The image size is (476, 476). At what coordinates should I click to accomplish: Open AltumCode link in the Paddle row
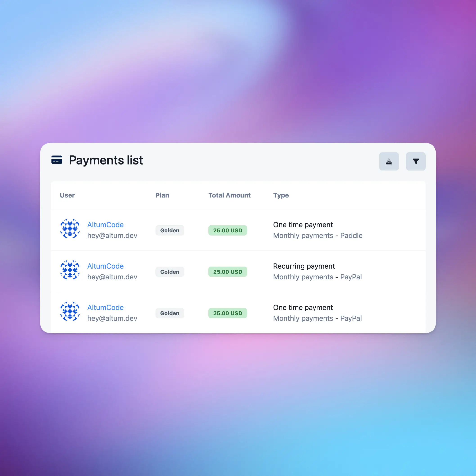(106, 225)
